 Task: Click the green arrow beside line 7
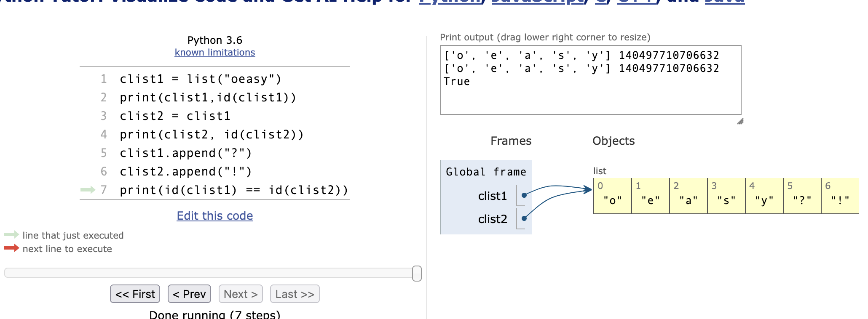pos(88,190)
